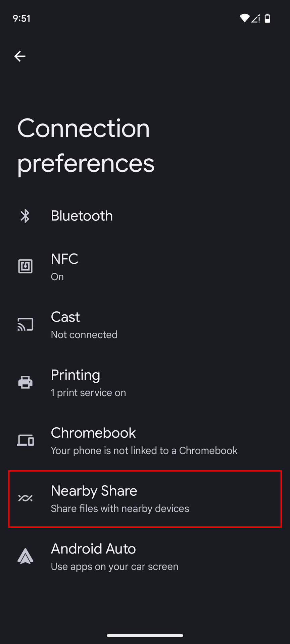Tap the back arrow icon
Screen dimensions: 290x644
pos(20,56)
